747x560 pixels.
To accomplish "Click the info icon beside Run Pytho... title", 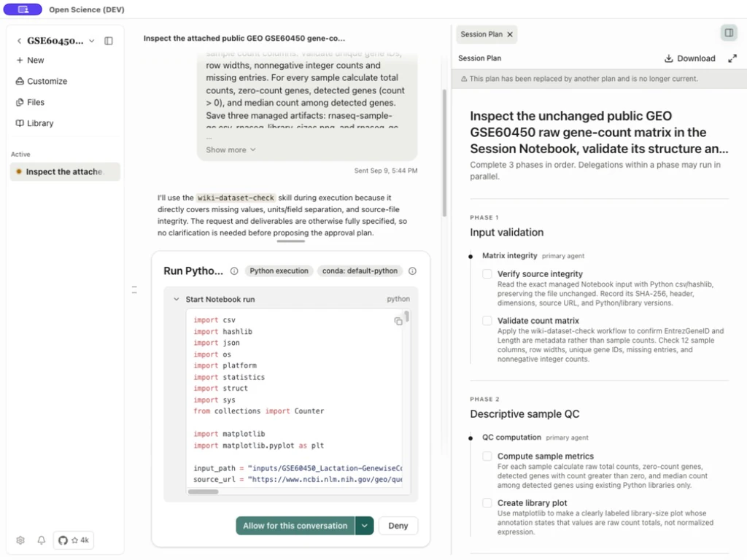I will click(234, 271).
